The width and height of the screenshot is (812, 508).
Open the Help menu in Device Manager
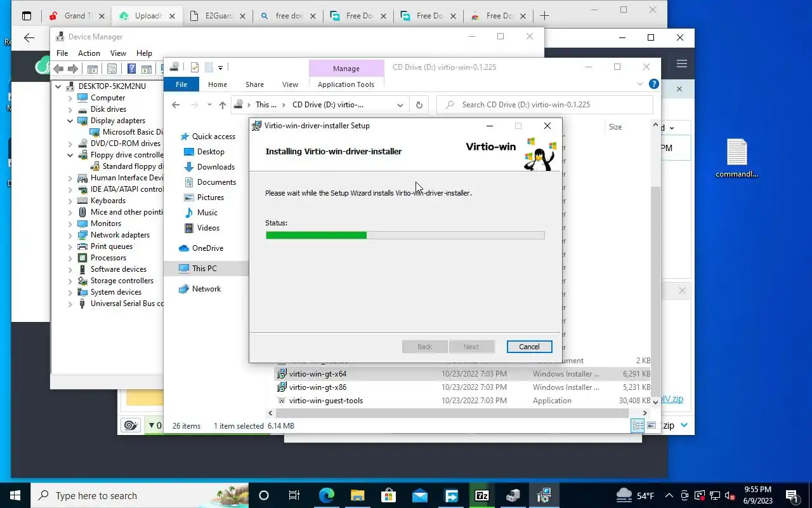coord(144,53)
